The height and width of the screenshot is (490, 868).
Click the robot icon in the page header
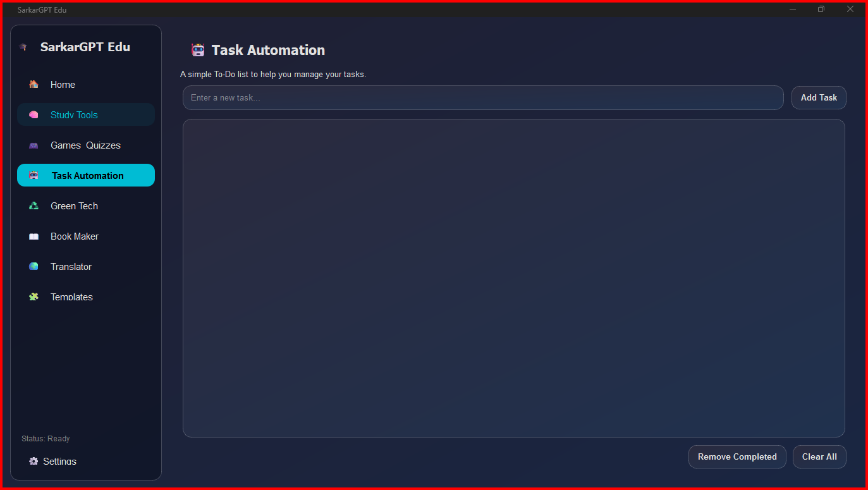tap(198, 50)
